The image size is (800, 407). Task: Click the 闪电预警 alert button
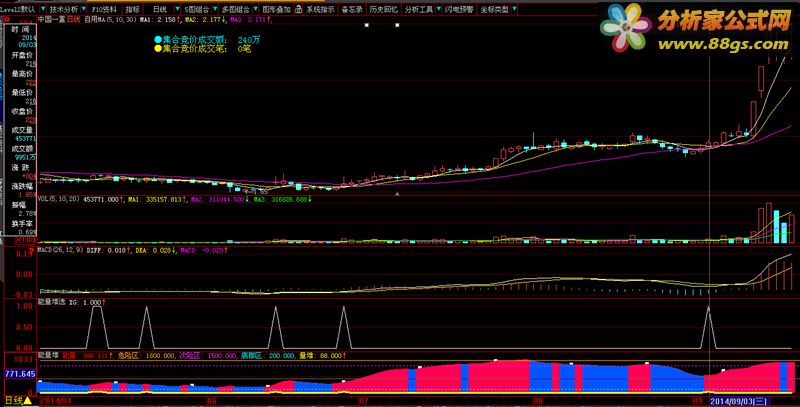point(459,9)
